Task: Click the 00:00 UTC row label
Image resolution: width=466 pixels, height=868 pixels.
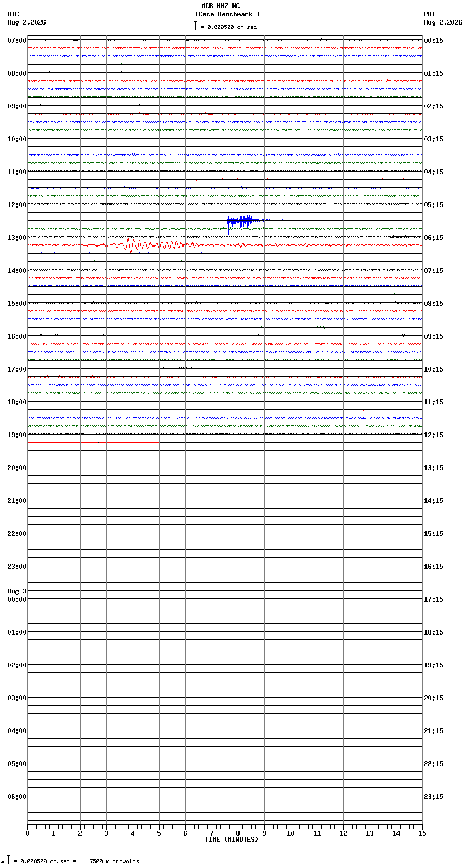Action: tap(17, 599)
